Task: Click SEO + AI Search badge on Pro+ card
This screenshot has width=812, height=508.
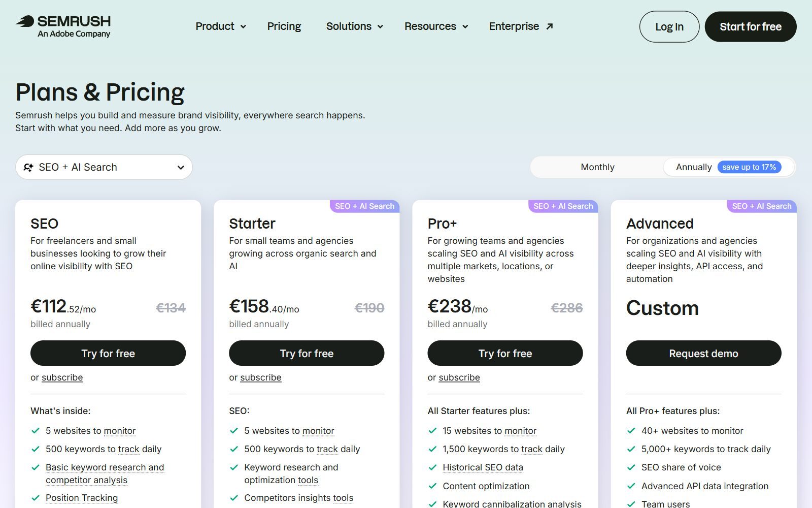Action: [x=563, y=206]
